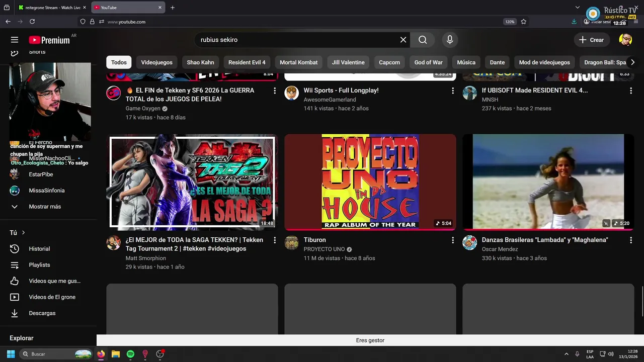Click the 120% zoom level indicator
The width and height of the screenshot is (644, 362).
click(510, 22)
